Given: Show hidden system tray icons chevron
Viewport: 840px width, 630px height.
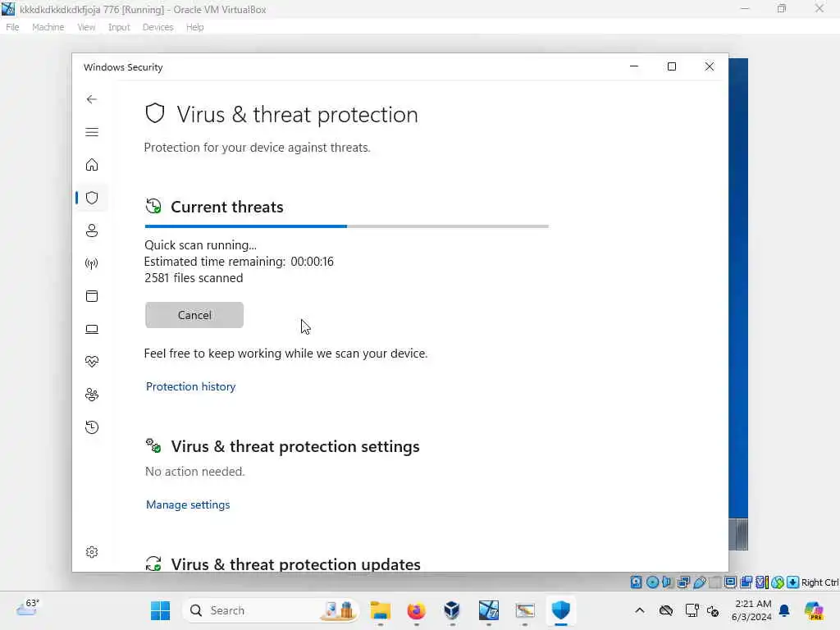Looking at the screenshot, I should pyautogui.click(x=640, y=610).
